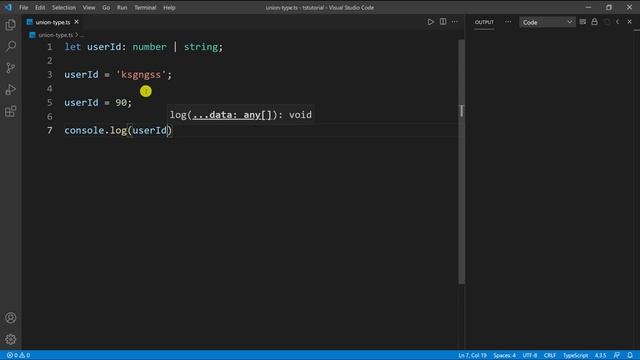Open the Manage gear settings icon
Viewport: 640px width, 360px height.
(11, 339)
